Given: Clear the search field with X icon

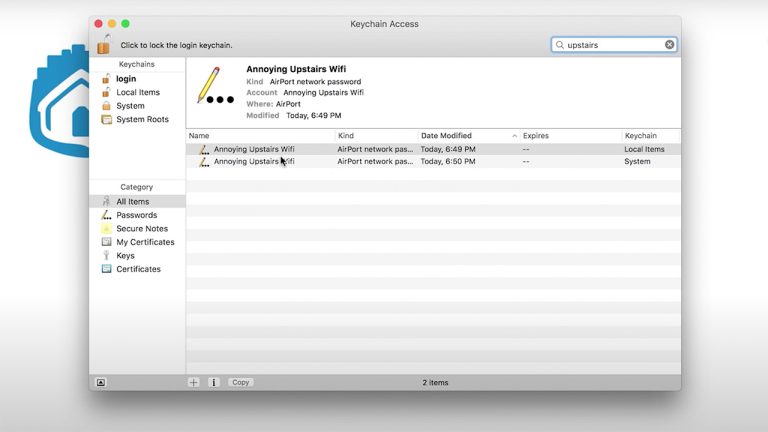Looking at the screenshot, I should click(x=670, y=45).
